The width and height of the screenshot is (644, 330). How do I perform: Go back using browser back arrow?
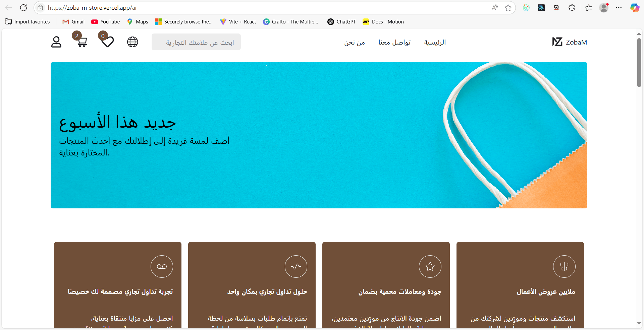[x=8, y=8]
